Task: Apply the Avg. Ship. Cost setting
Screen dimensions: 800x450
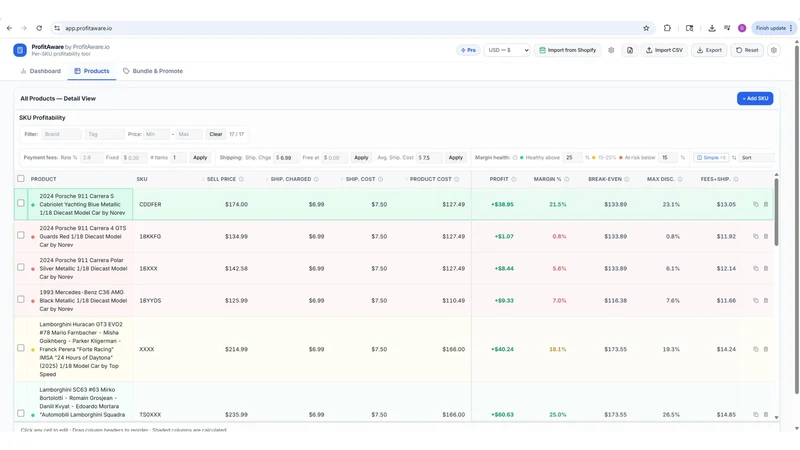Action: tap(456, 158)
